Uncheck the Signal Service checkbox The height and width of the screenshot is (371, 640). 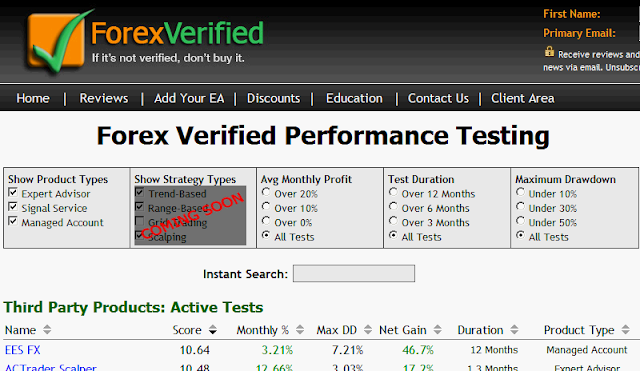[13, 207]
